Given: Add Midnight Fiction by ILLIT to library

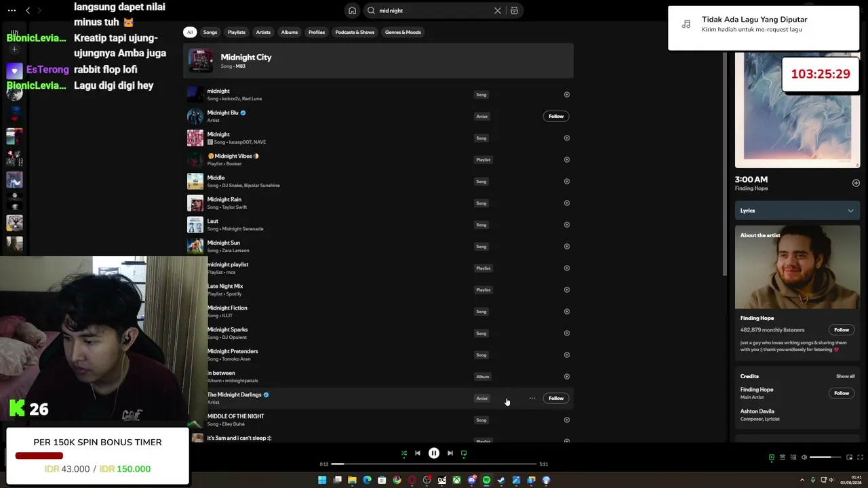Looking at the screenshot, I should point(567,312).
